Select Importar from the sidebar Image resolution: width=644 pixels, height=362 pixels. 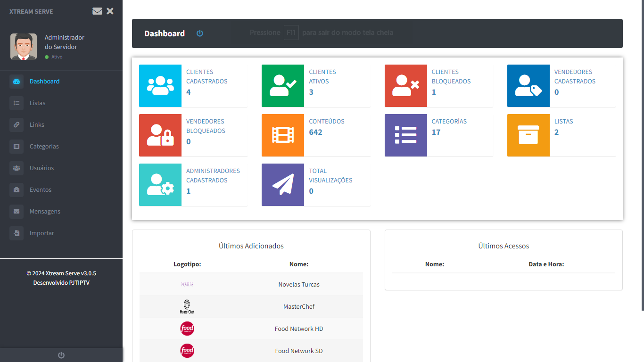[41, 233]
